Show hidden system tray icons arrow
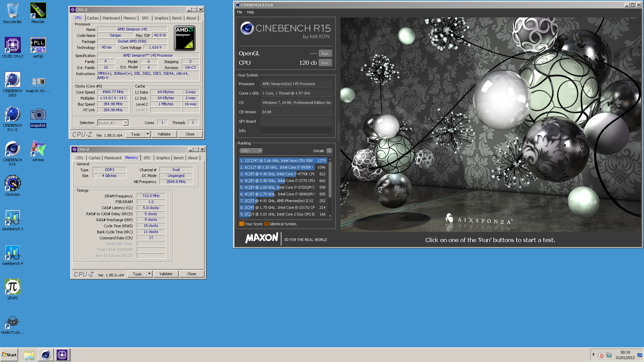Viewport: 644px width, 362px height. click(593, 355)
